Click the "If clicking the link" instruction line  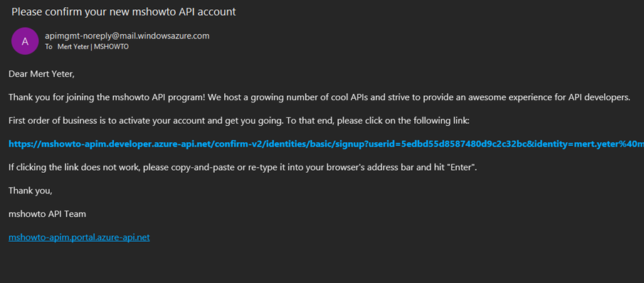pos(243,168)
